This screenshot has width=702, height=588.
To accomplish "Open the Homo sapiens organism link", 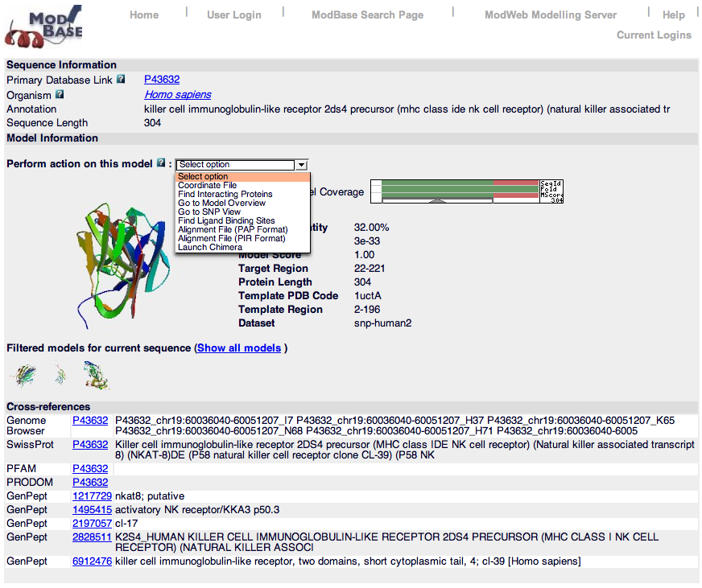I will 177,94.
